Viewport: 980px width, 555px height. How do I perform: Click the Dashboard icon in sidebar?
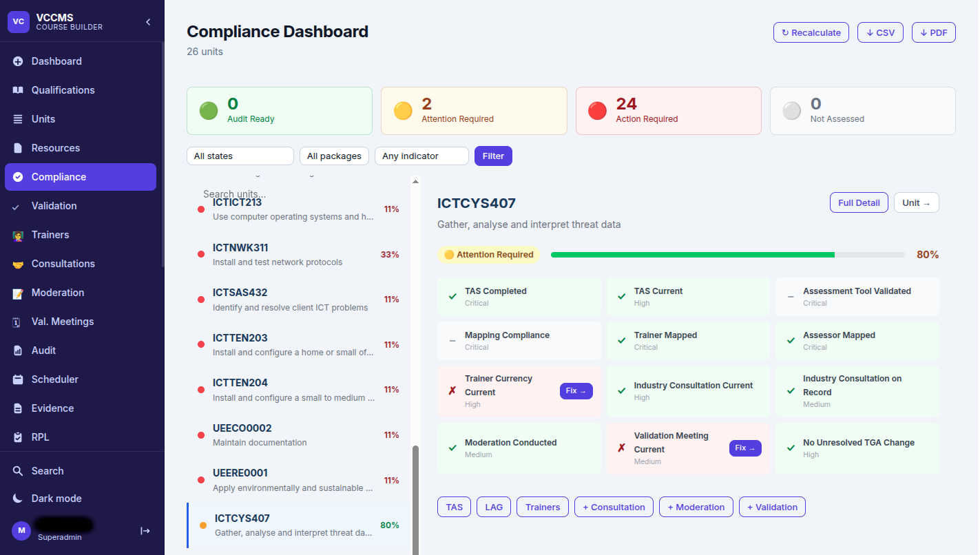[18, 61]
